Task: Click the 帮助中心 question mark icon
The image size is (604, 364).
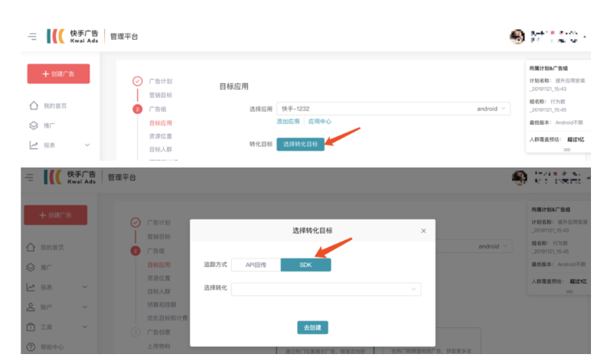Action: (x=31, y=346)
